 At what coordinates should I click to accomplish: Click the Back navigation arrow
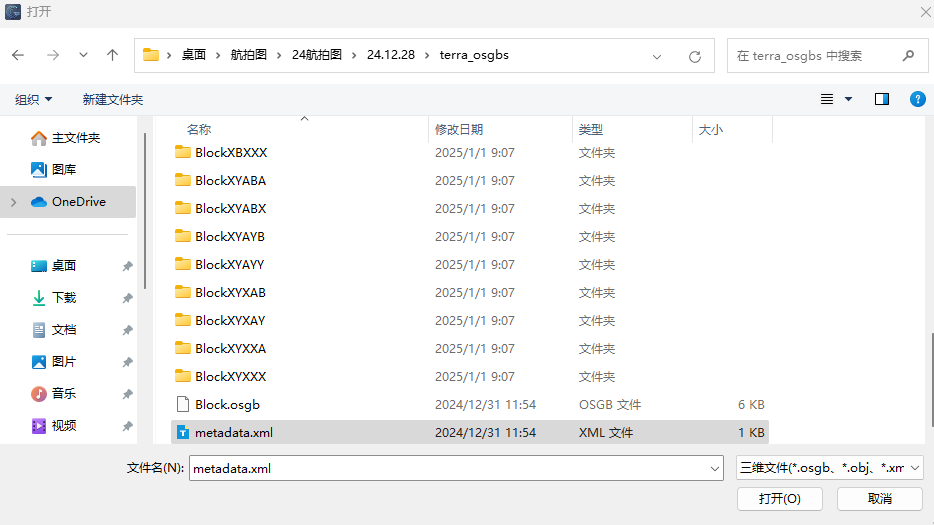pos(19,56)
